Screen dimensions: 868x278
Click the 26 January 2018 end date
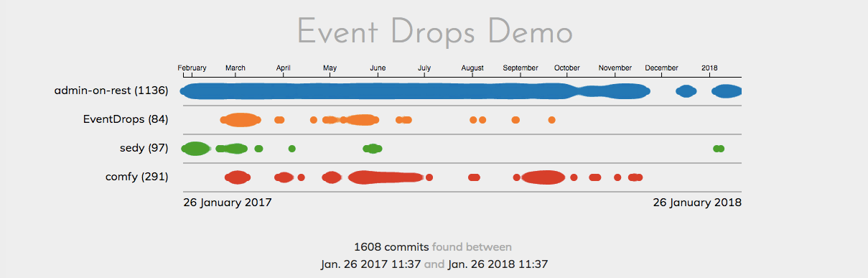(x=697, y=203)
